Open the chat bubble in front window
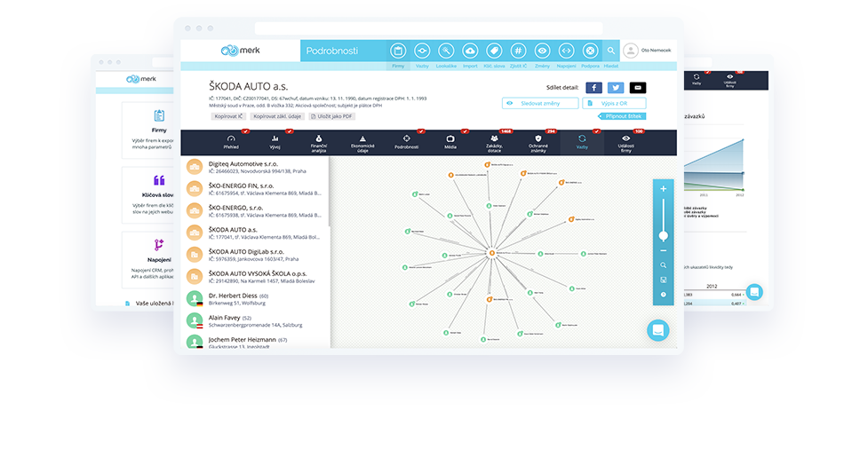Image resolution: width=868 pixels, height=450 pixels. click(658, 330)
